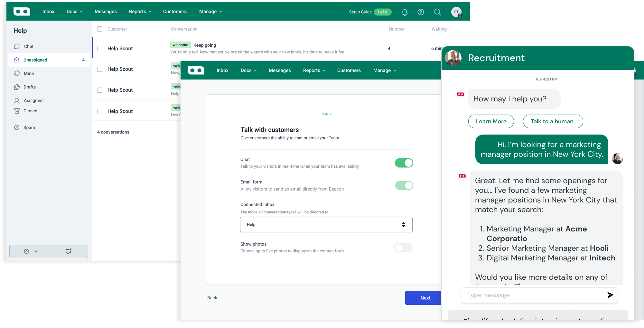Select the Spam folder
This screenshot has width=644, height=328.
(29, 127)
